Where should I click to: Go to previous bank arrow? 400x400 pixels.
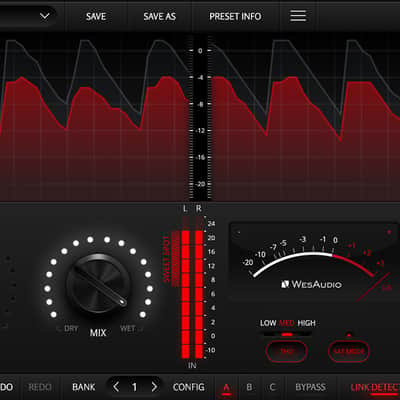pyautogui.click(x=116, y=387)
